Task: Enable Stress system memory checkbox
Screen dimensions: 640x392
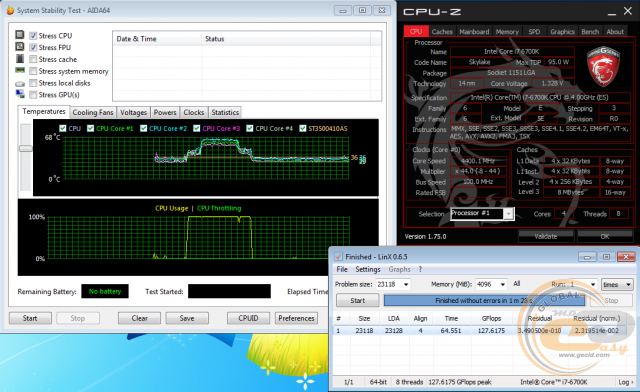Action: tap(33, 71)
